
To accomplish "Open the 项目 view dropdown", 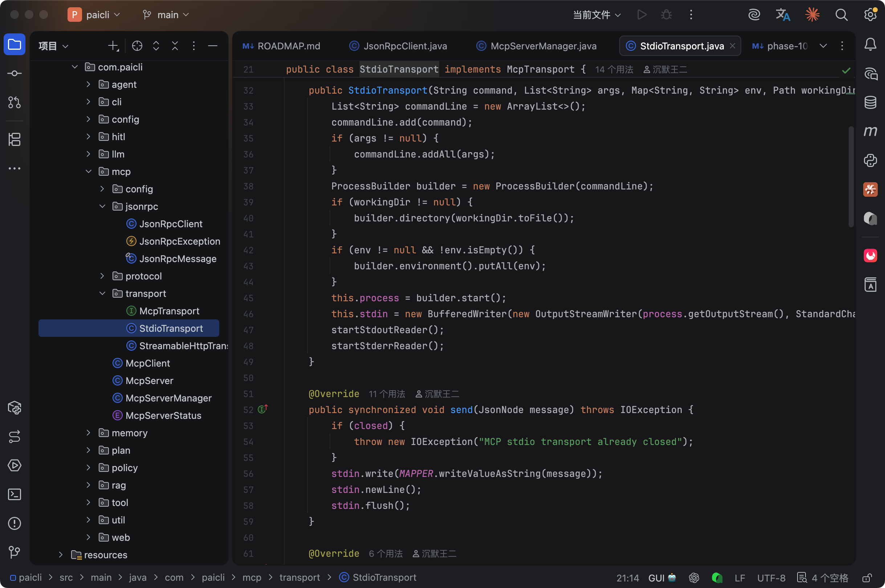I will coord(53,46).
